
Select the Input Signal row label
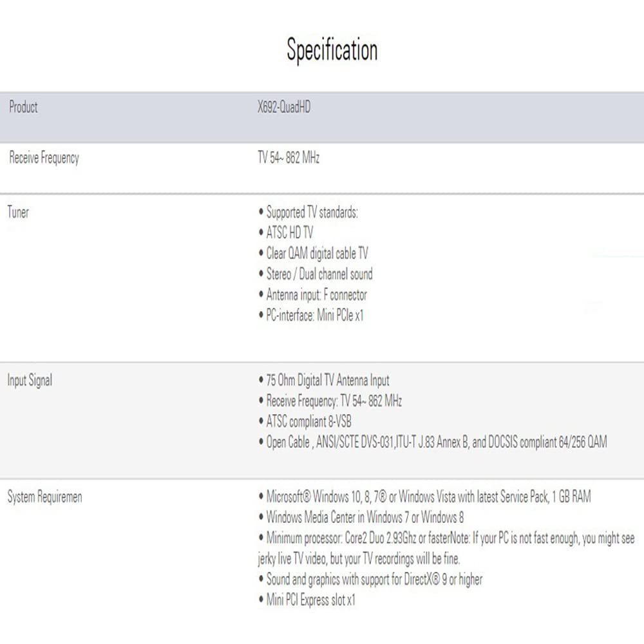pyautogui.click(x=30, y=381)
